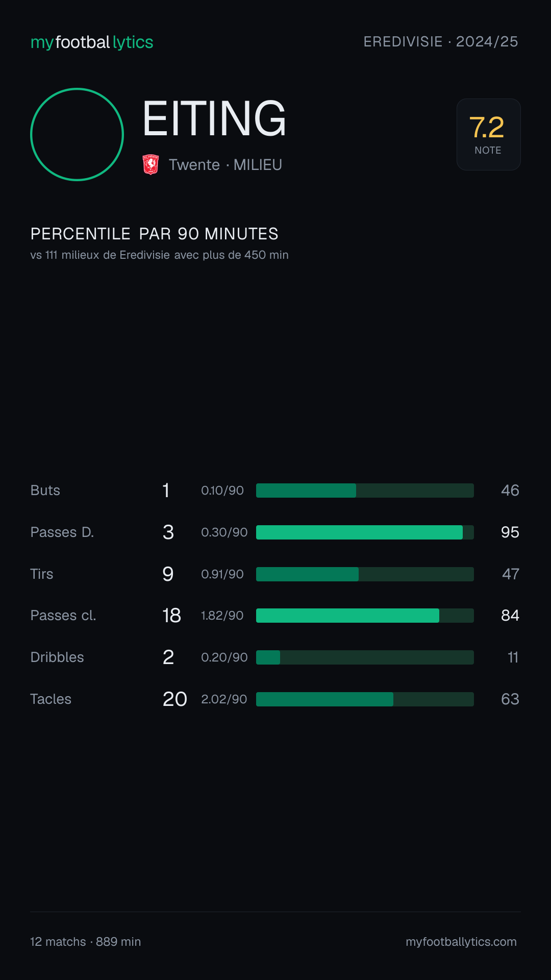551x980 pixels.
Task: Click the Buts percentile bar
Action: (365, 491)
